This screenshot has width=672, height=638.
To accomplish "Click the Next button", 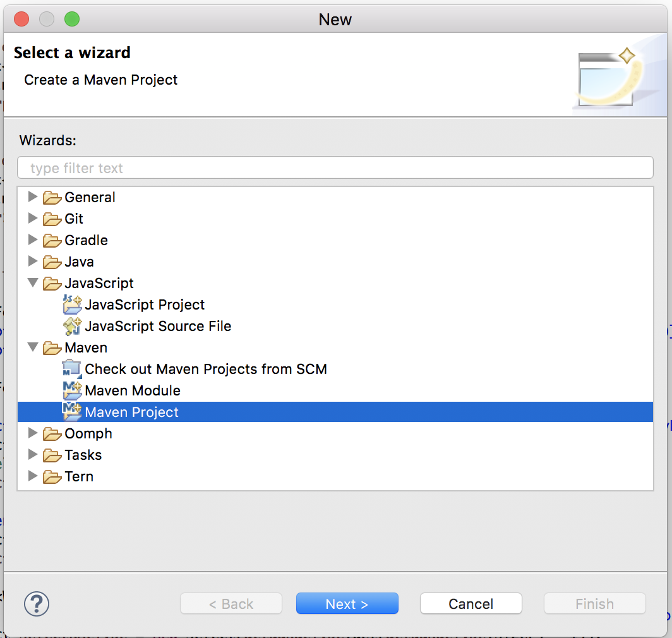I will (347, 603).
